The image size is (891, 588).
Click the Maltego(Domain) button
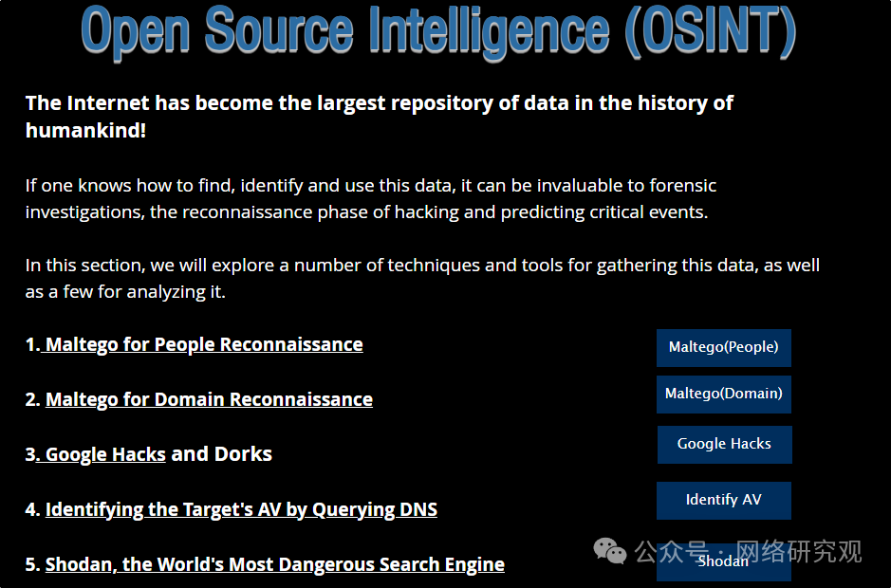pyautogui.click(x=723, y=395)
